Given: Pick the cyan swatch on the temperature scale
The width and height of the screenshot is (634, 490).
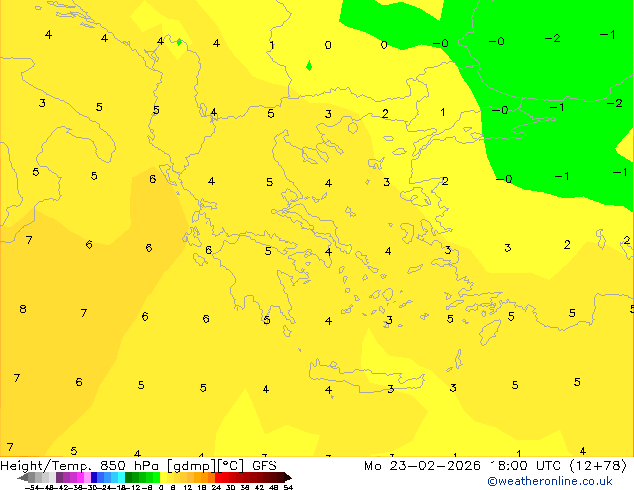Looking at the screenshot, I should [121, 477].
